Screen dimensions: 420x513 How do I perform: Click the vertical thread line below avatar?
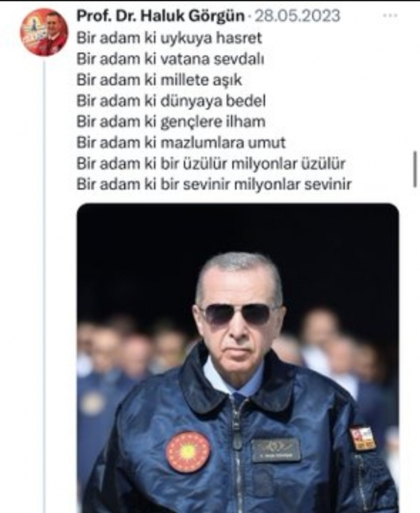(x=44, y=285)
